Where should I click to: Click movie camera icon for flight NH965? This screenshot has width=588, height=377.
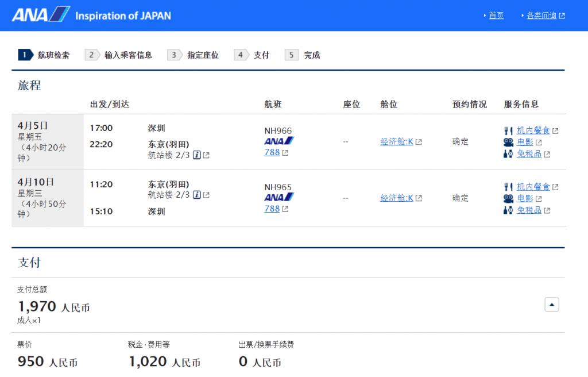508,198
